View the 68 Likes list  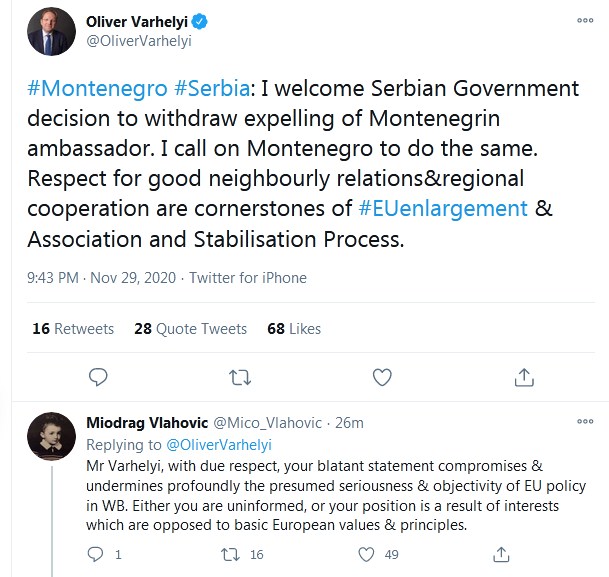coord(294,329)
